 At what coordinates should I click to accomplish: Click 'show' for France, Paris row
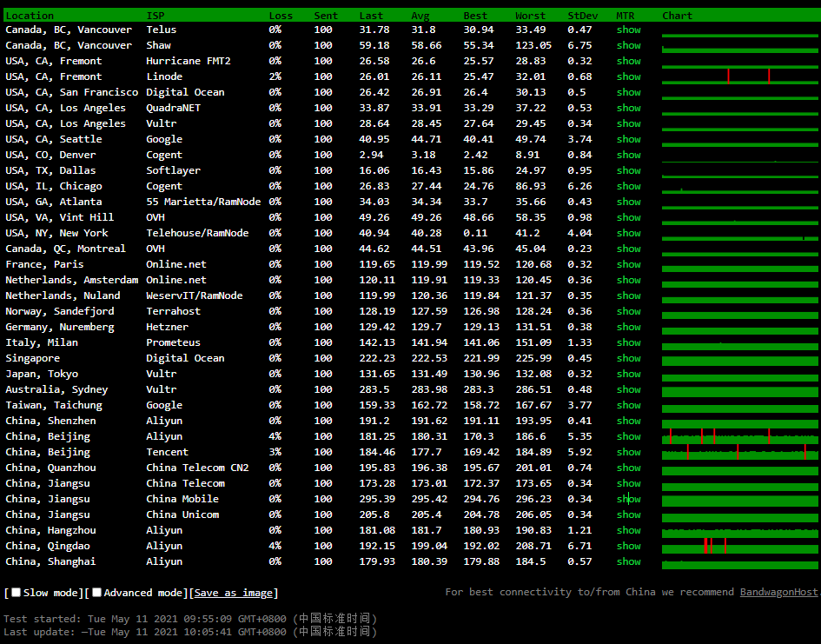tap(628, 264)
